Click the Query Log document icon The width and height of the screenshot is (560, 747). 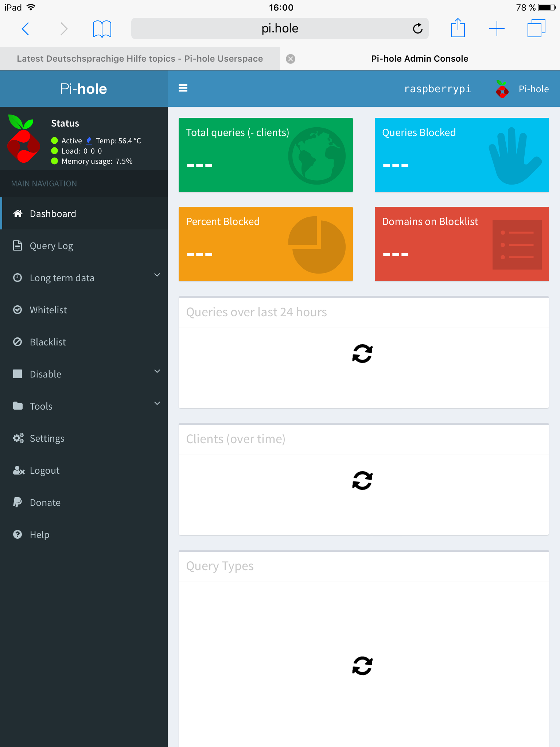point(17,245)
